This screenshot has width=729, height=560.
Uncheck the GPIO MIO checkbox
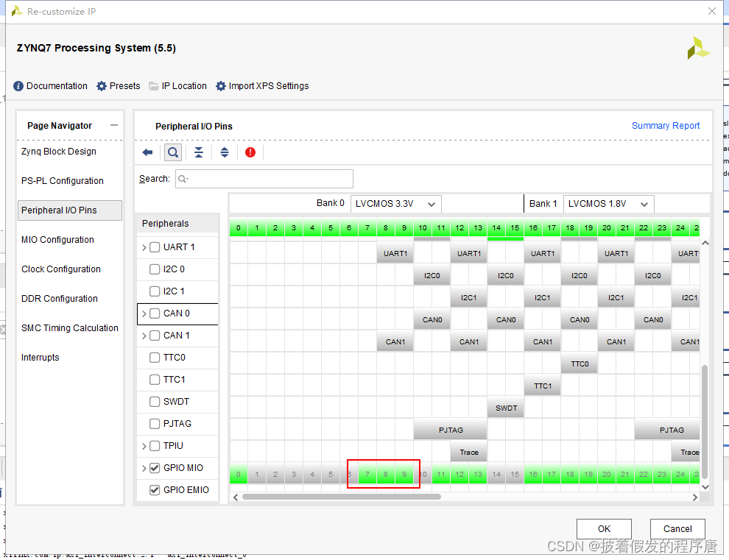tap(155, 468)
